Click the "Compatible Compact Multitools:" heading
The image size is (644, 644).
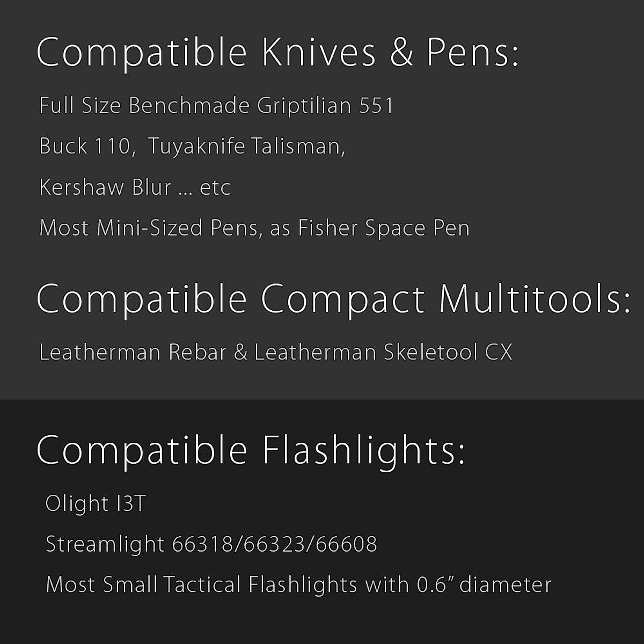tap(333, 299)
